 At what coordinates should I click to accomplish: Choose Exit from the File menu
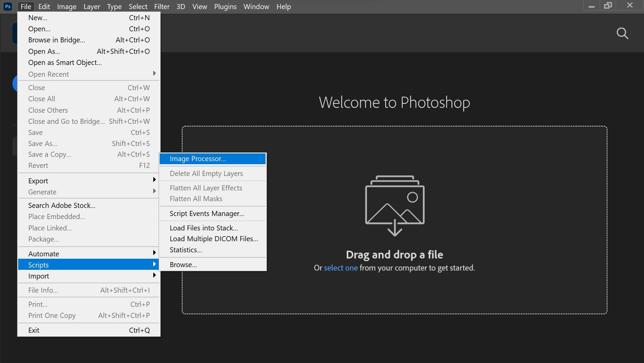pos(34,330)
